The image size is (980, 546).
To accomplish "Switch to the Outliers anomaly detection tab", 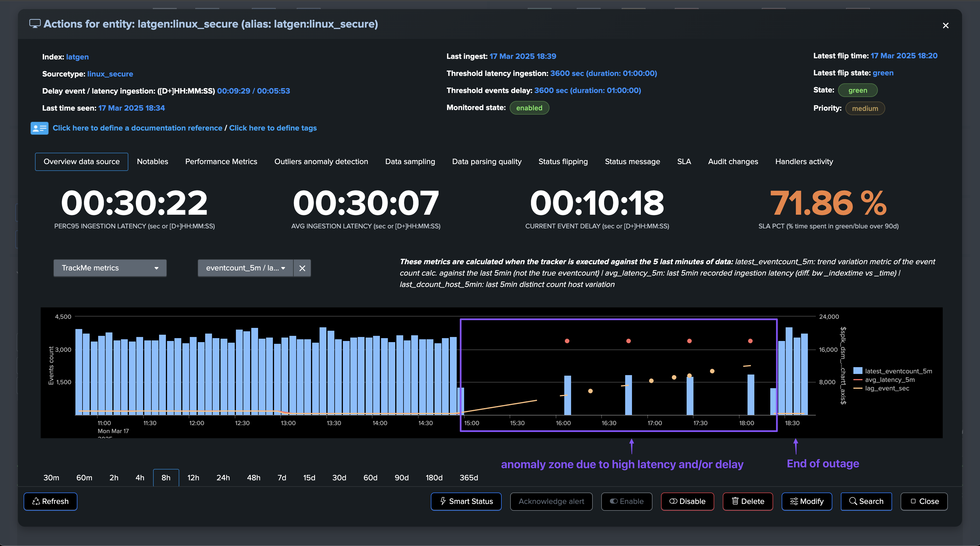I will click(x=321, y=162).
